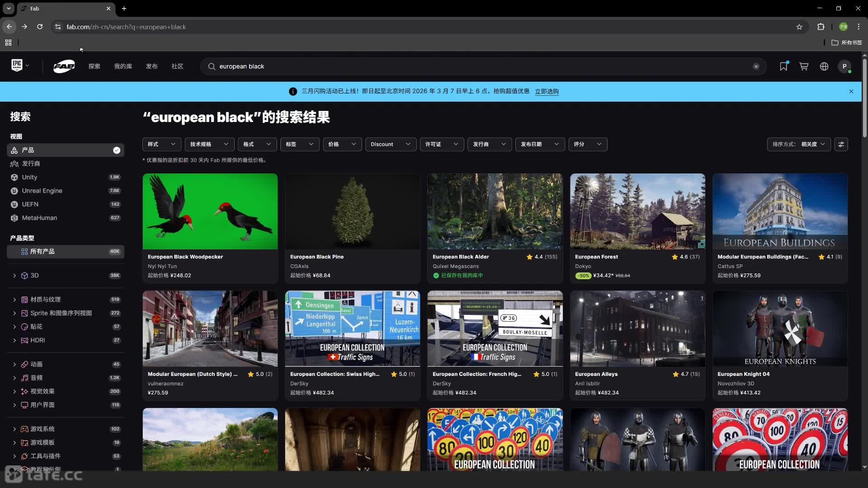The image size is (868, 488).
Task: Dismiss the blue promotion banner
Action: click(x=851, y=91)
